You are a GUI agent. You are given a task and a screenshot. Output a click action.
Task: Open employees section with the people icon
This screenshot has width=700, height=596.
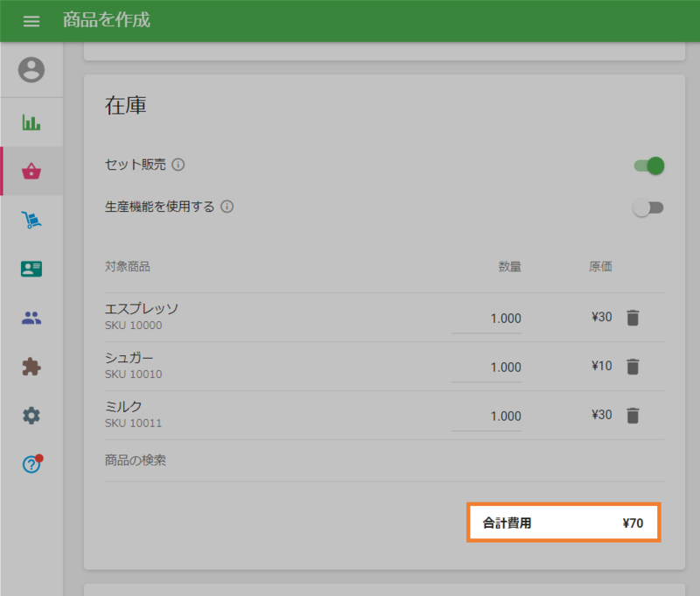tap(31, 318)
